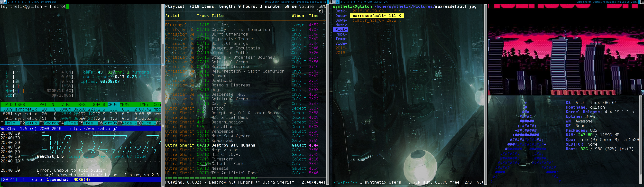Seek within ncmpcpp playback progress bar
Screen dimensions: 644x187
pyautogui.click(x=245, y=178)
